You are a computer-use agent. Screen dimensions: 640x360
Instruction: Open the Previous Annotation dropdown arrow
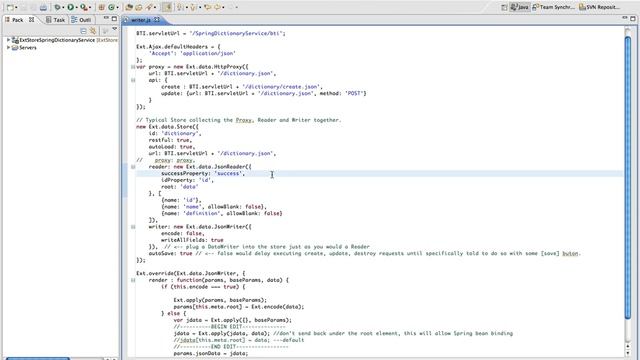(200, 7)
